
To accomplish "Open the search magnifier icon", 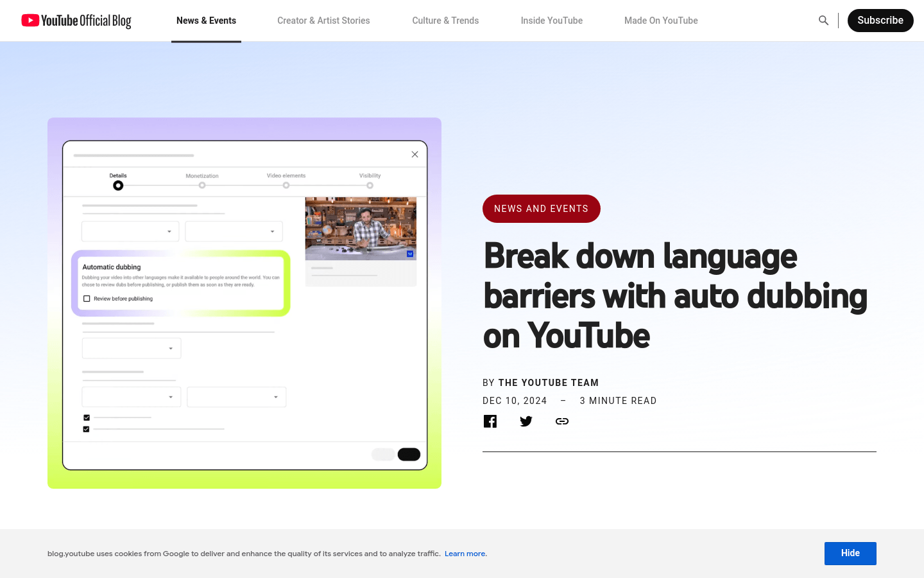I will (x=823, y=21).
